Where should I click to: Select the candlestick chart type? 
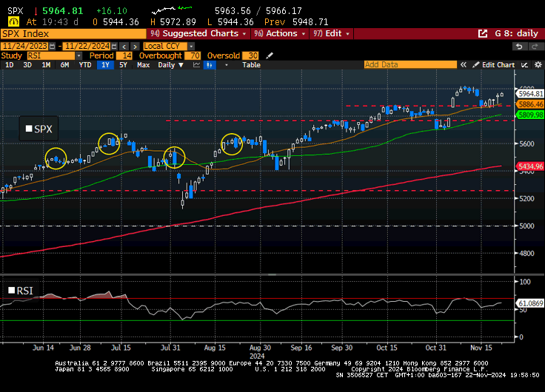210,65
